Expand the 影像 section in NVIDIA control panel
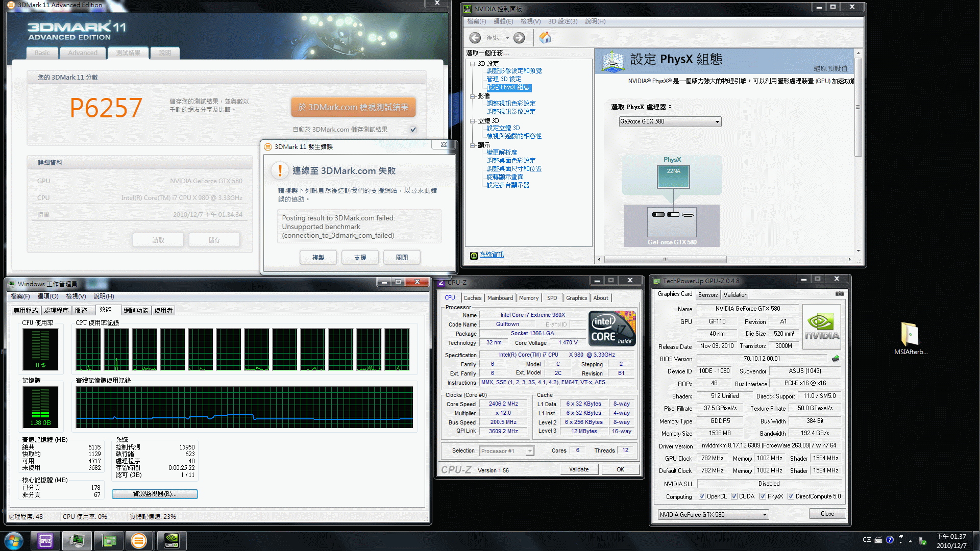Screen dimensions: 980x551 475,96
